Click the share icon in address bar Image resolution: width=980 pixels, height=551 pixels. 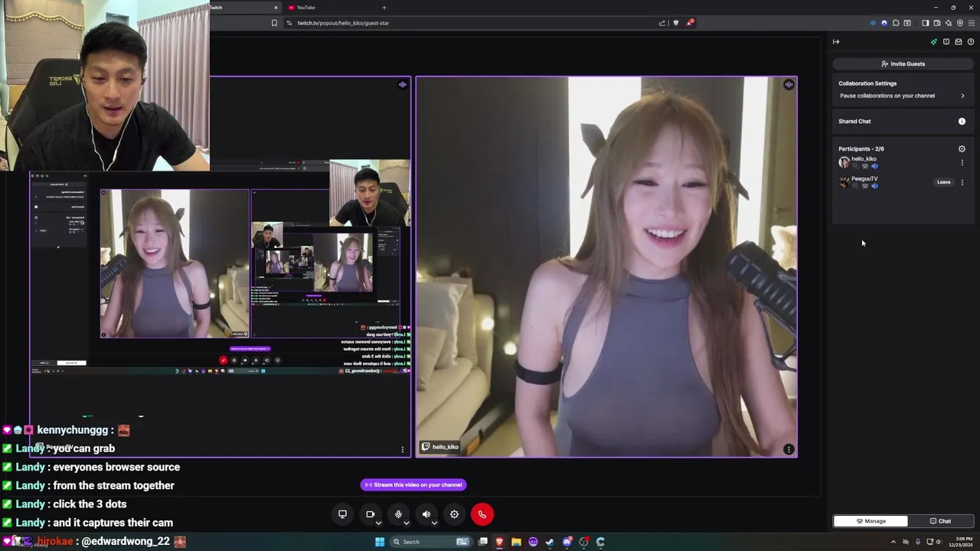click(662, 23)
